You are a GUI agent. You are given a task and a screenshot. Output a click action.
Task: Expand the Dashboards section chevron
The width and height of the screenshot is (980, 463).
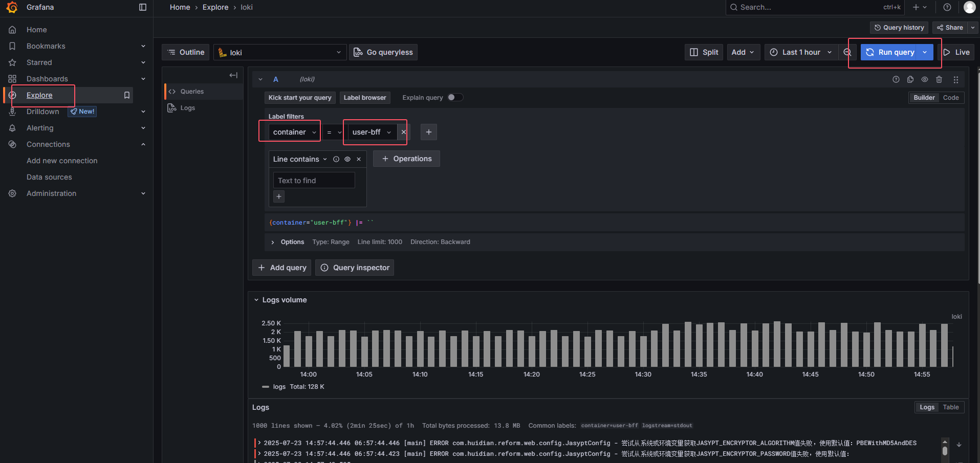pyautogui.click(x=143, y=79)
